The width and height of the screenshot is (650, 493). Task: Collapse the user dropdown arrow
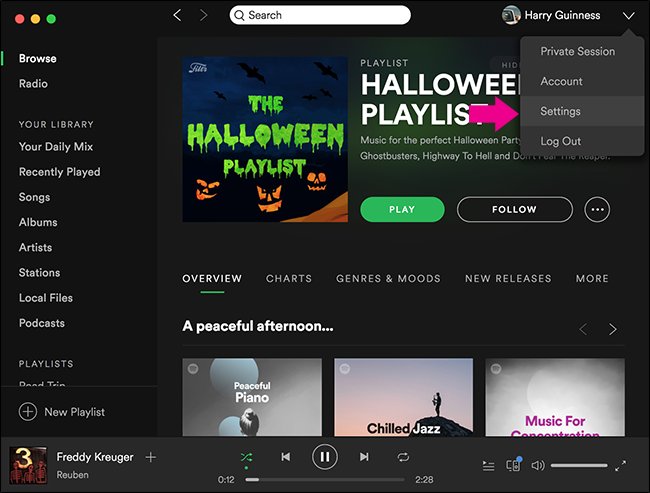click(628, 15)
